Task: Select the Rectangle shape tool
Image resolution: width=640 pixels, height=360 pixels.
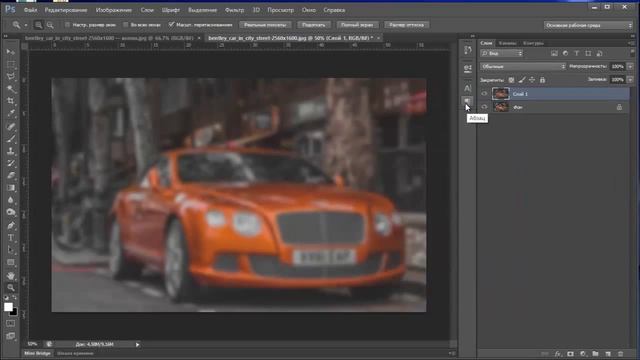Action: tap(11, 262)
